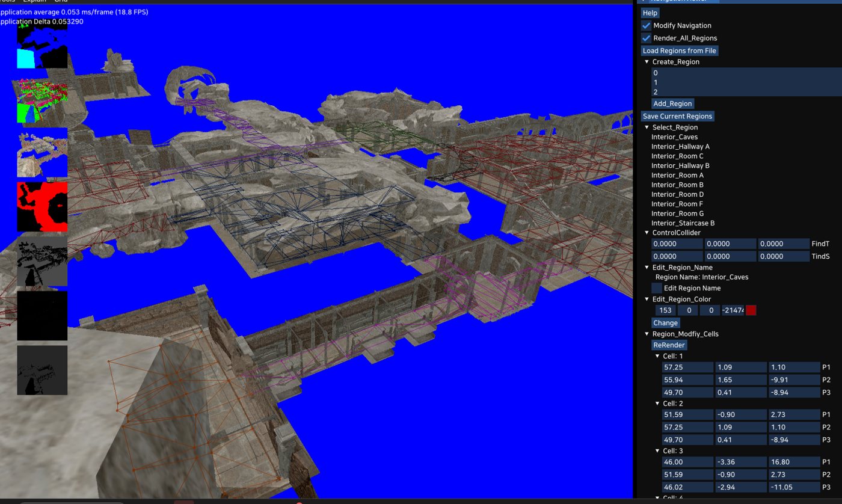Select the Interior_Room D region

pos(677,195)
